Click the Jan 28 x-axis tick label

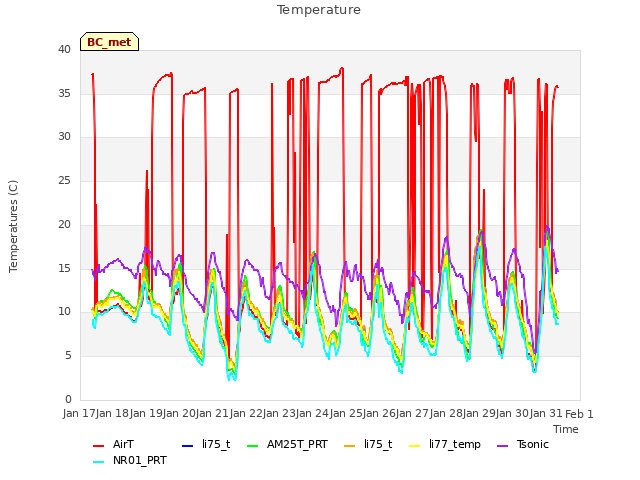(447, 414)
